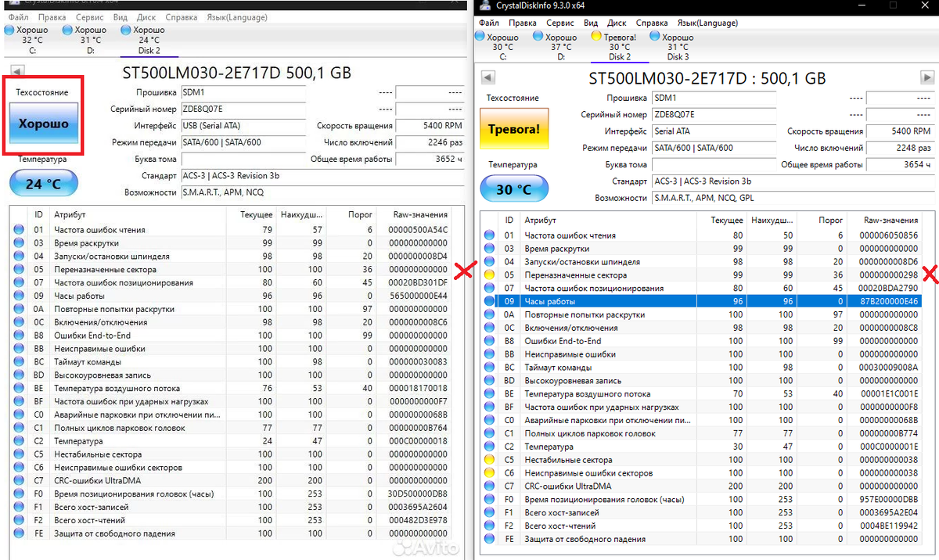Click Атрибут column header, left window
The width and height of the screenshot is (939, 560).
[x=138, y=214]
